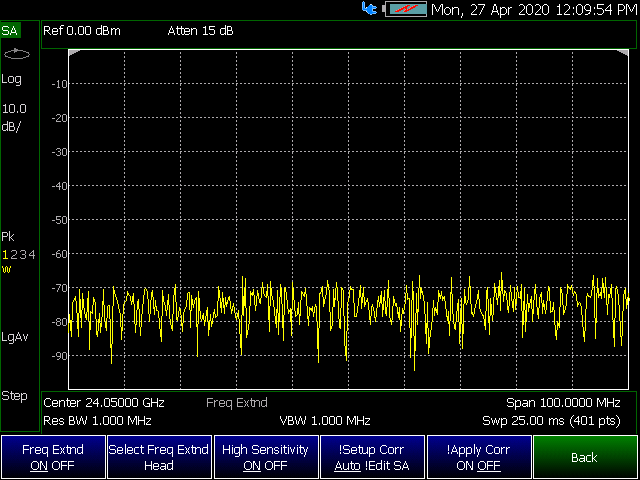Viewport: 640px width, 480px height.
Task: Click the -30 y-axis gridline label
Action: click(59, 152)
